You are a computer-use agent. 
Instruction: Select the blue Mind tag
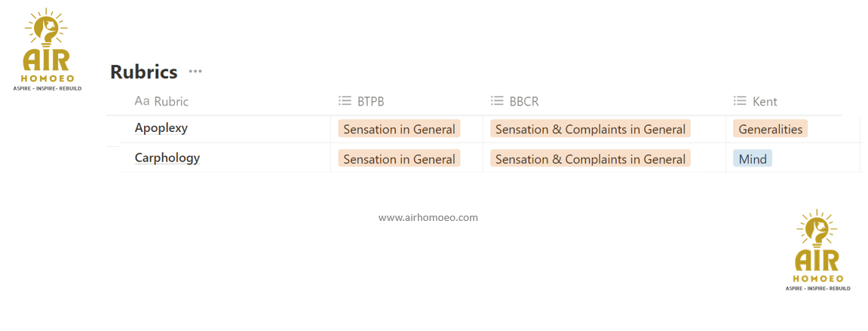click(x=752, y=159)
